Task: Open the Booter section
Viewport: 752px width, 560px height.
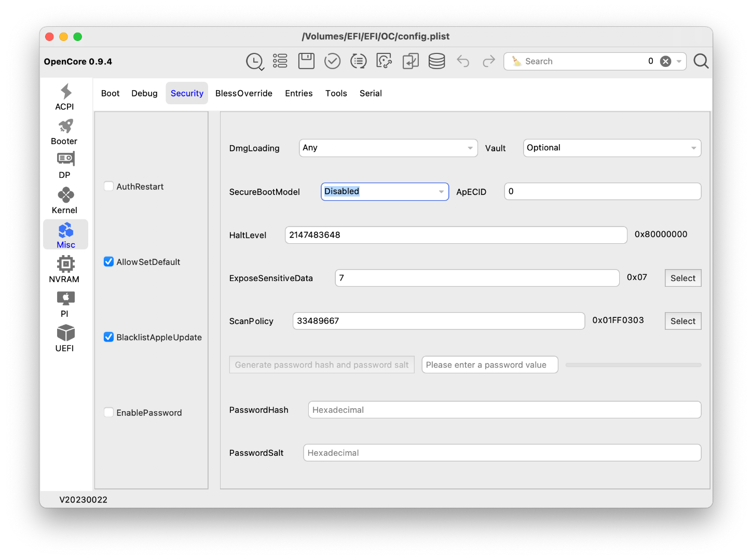Action: [65, 132]
